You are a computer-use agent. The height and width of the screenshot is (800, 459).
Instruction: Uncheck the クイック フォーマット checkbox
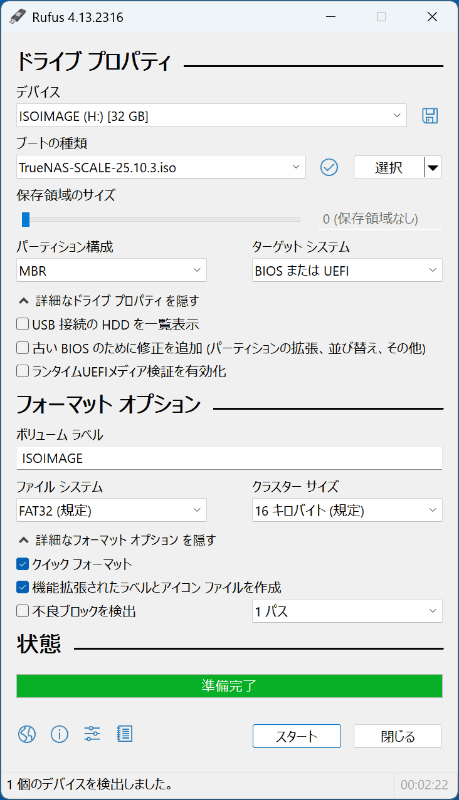pos(22,564)
